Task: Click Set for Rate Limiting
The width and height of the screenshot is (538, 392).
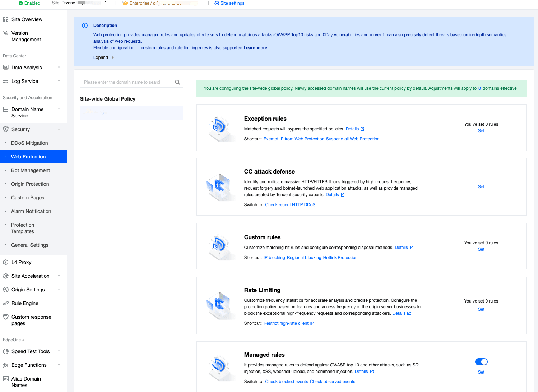Action: point(481,309)
